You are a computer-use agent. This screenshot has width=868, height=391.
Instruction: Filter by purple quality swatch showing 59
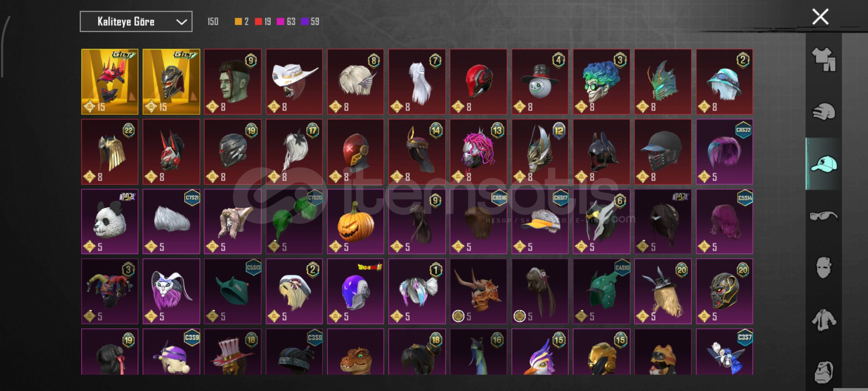310,22
